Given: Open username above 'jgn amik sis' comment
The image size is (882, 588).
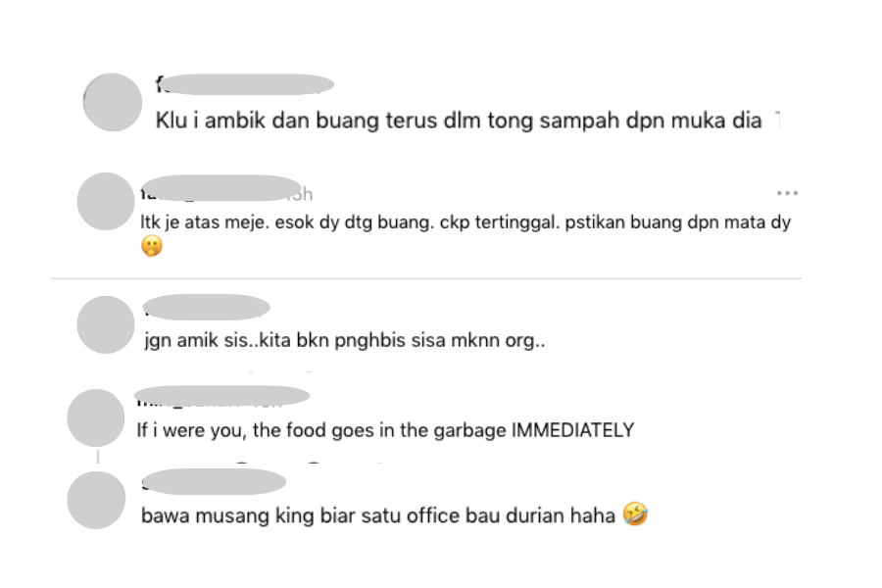Looking at the screenshot, I should pos(206,307).
